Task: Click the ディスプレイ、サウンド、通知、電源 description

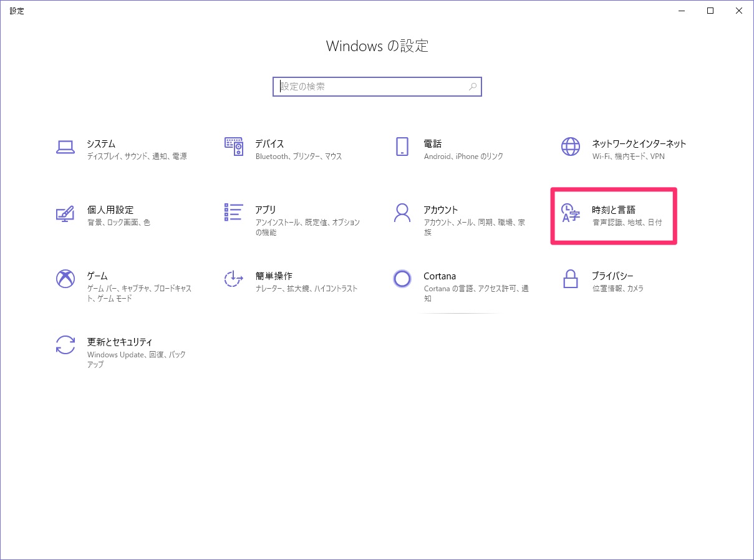Action: pyautogui.click(x=137, y=157)
